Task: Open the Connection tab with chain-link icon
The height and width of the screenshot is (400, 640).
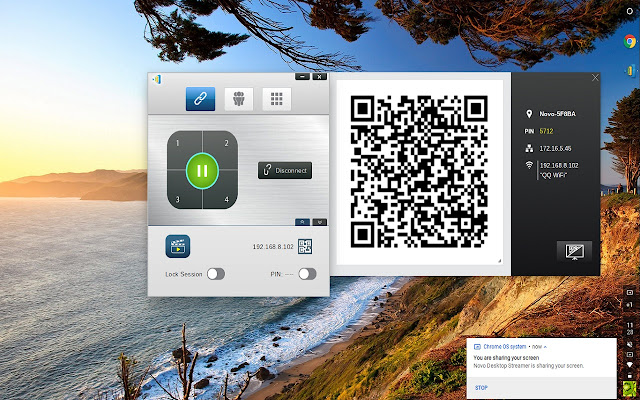Action: tap(200, 99)
